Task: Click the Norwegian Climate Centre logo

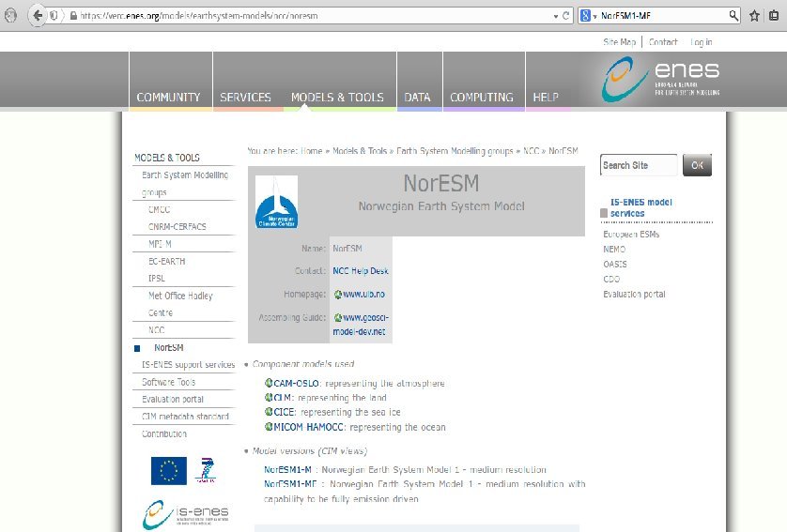Action: pos(276,202)
